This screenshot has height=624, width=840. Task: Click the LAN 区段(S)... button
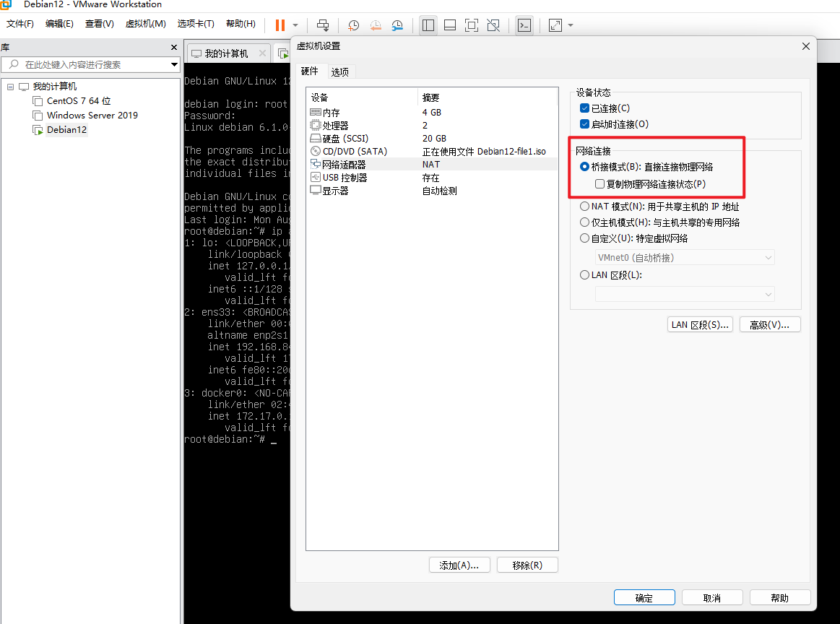[x=700, y=324]
